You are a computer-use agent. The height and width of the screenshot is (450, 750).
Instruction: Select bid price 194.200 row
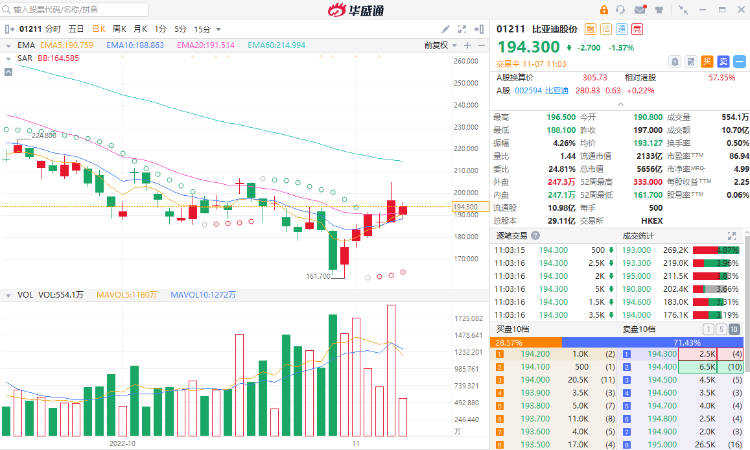pos(554,354)
